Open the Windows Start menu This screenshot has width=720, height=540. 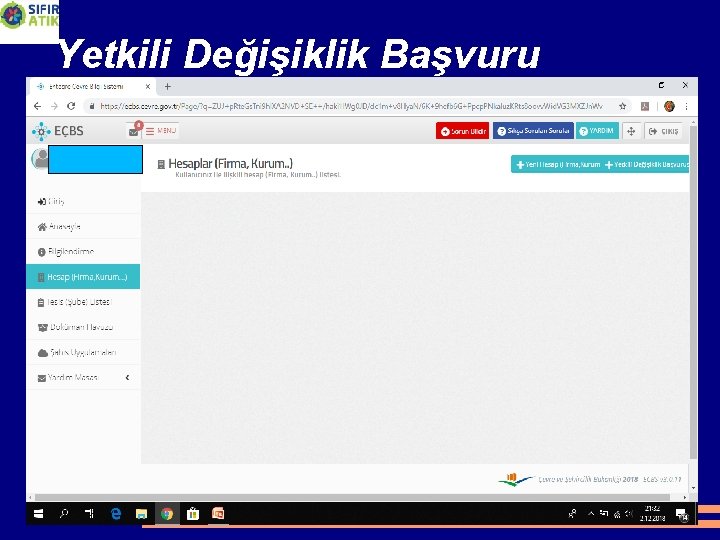click(x=39, y=514)
